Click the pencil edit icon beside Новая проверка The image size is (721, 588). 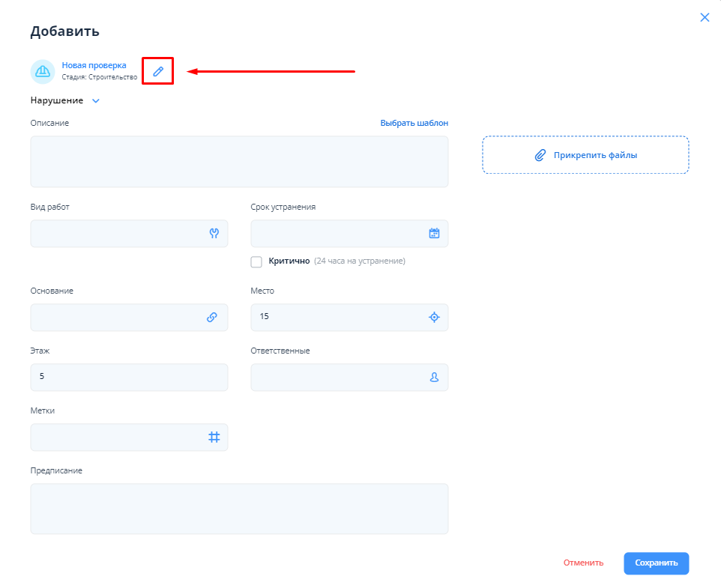tap(157, 71)
